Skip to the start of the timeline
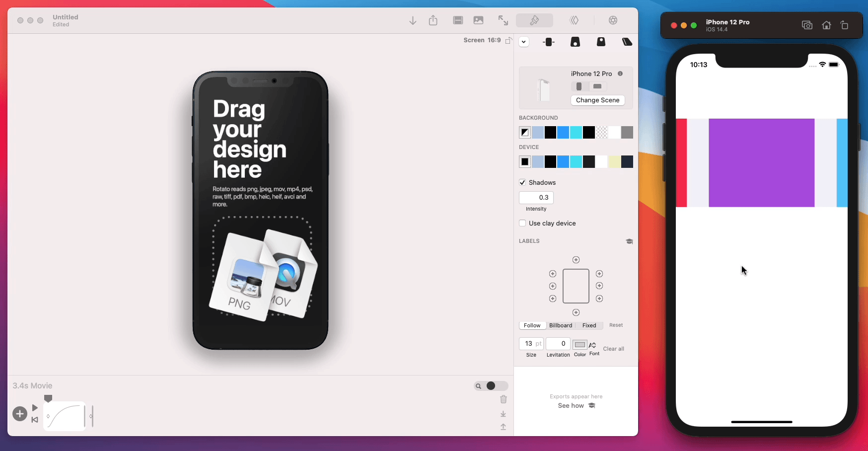This screenshot has height=451, width=868. coord(35,420)
